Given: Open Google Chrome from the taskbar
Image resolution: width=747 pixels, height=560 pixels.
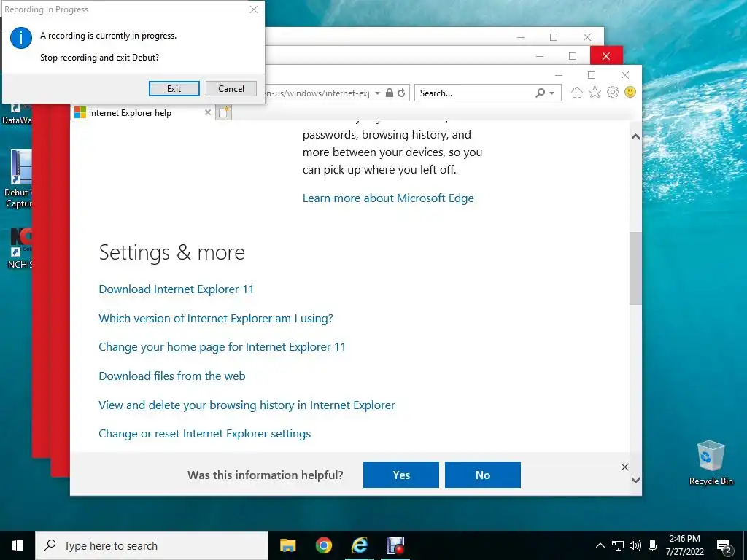Looking at the screenshot, I should 323,545.
